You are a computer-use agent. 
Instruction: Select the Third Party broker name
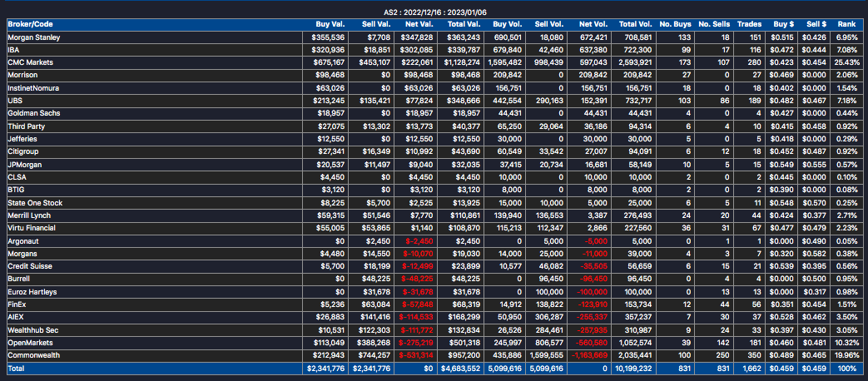pos(27,126)
